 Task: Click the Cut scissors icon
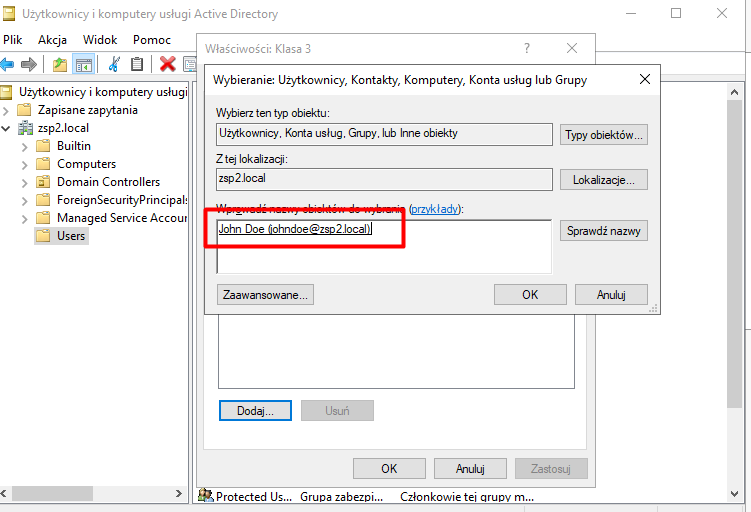[114, 65]
